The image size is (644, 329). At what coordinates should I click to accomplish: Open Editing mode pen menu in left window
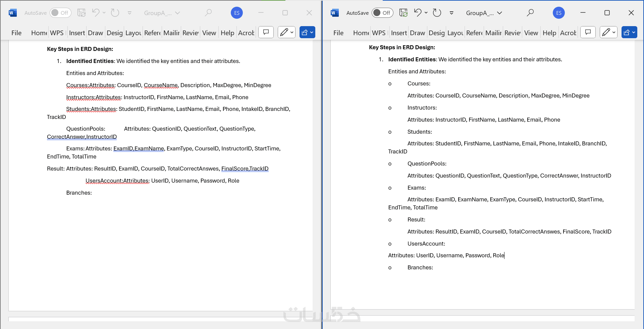pyautogui.click(x=286, y=32)
